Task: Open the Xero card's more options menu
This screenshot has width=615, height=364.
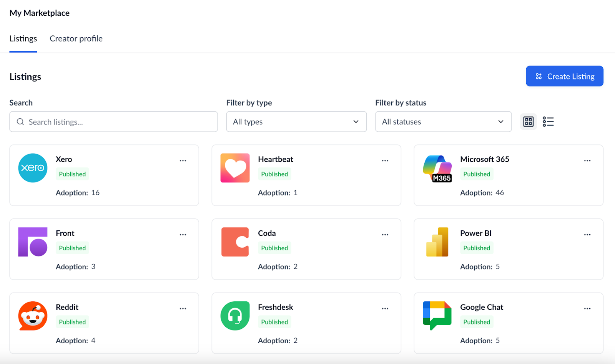Action: (183, 160)
